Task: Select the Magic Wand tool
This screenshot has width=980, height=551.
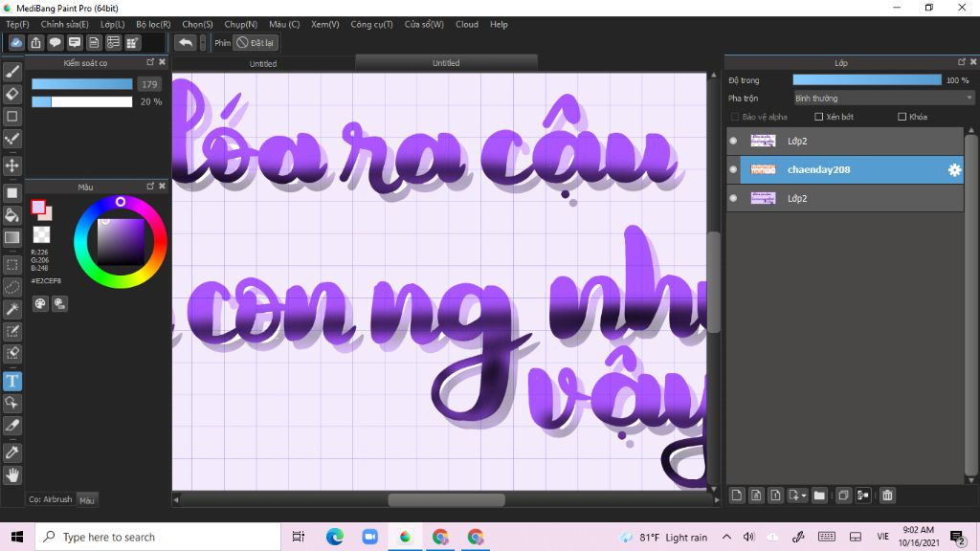Action: [11, 309]
